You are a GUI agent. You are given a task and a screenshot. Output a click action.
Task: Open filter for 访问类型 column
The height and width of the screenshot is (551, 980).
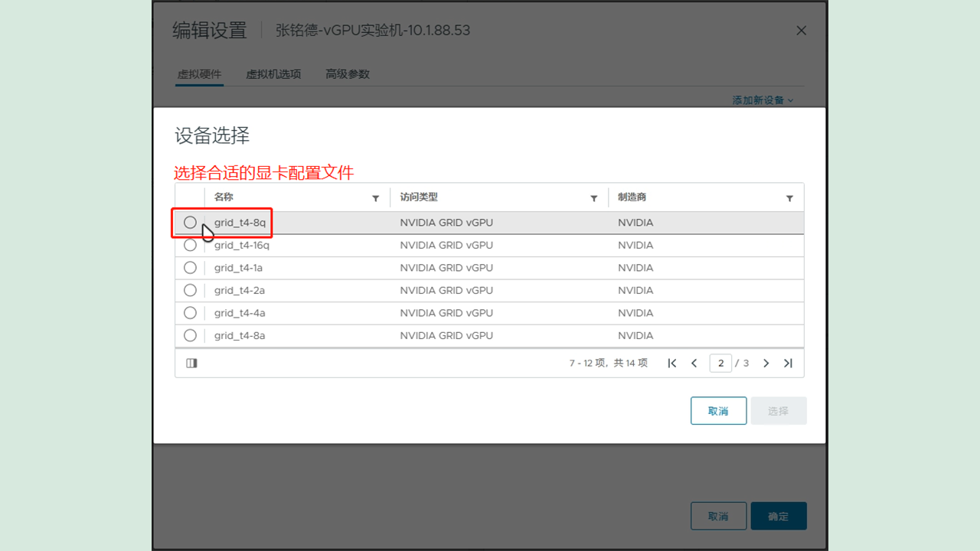click(x=593, y=198)
